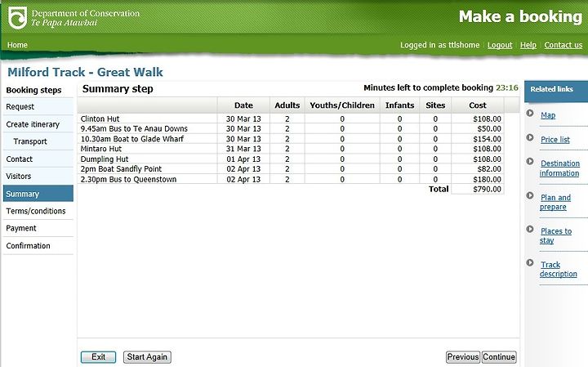Click the 31 Mar 13 date cell
Image resolution: width=588 pixels, height=367 pixels.
click(x=243, y=149)
